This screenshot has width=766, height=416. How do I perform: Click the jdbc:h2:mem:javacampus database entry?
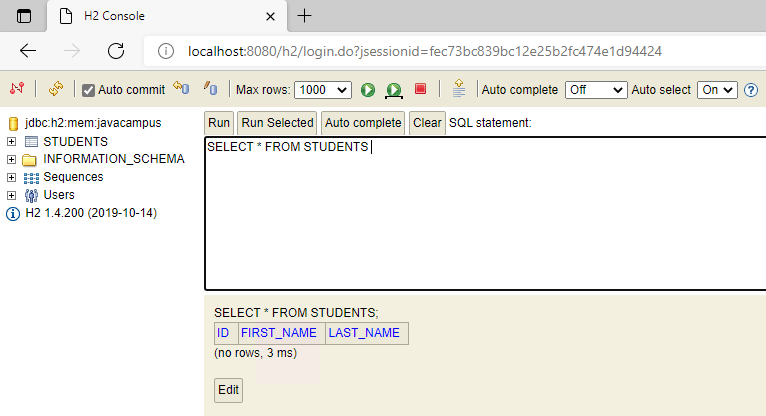[x=93, y=123]
